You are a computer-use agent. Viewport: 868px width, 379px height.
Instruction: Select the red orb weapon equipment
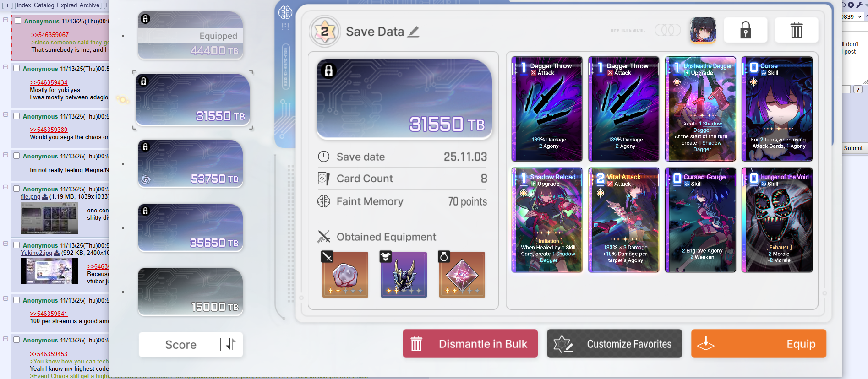pyautogui.click(x=345, y=275)
